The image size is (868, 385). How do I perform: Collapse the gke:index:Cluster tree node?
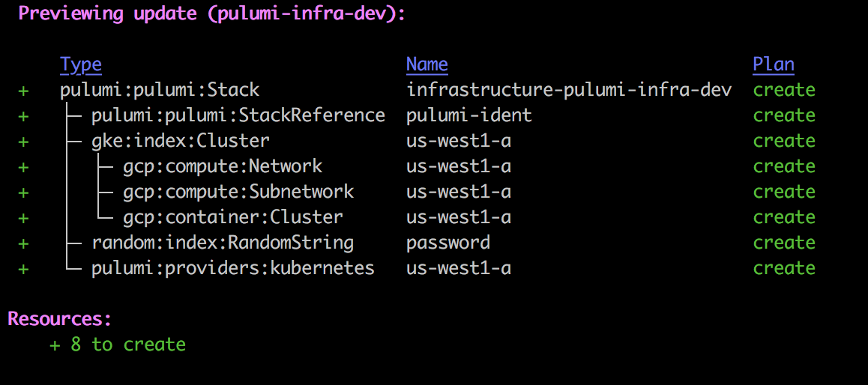coord(181,141)
